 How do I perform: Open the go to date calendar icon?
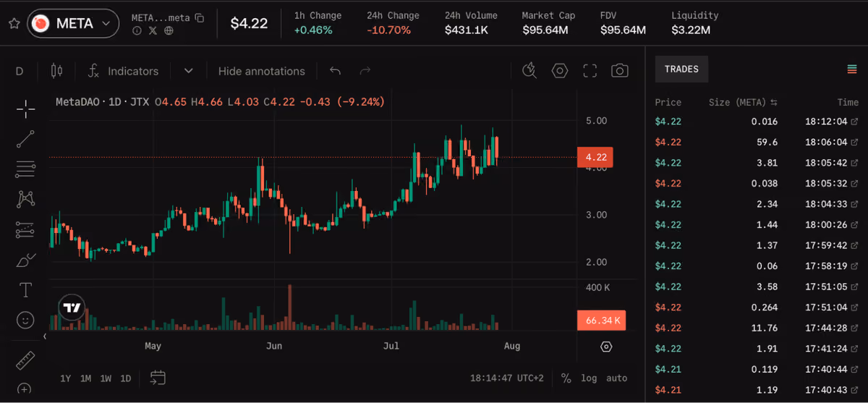[158, 378]
